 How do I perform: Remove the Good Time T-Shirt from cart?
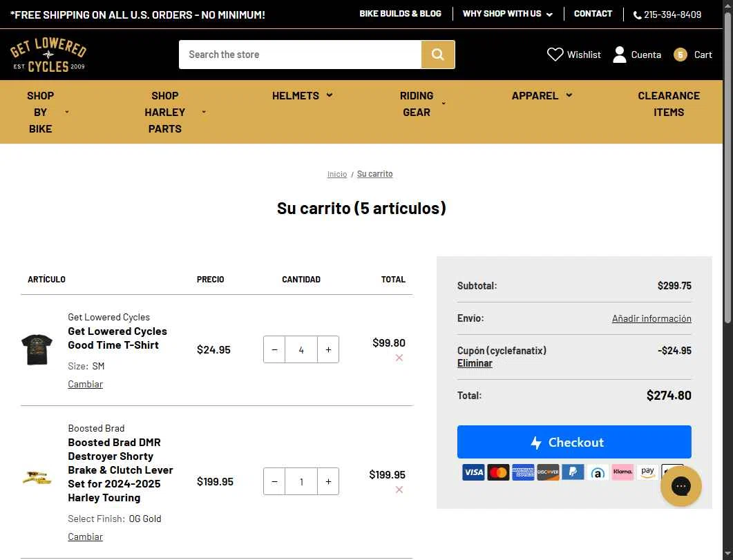pos(399,358)
